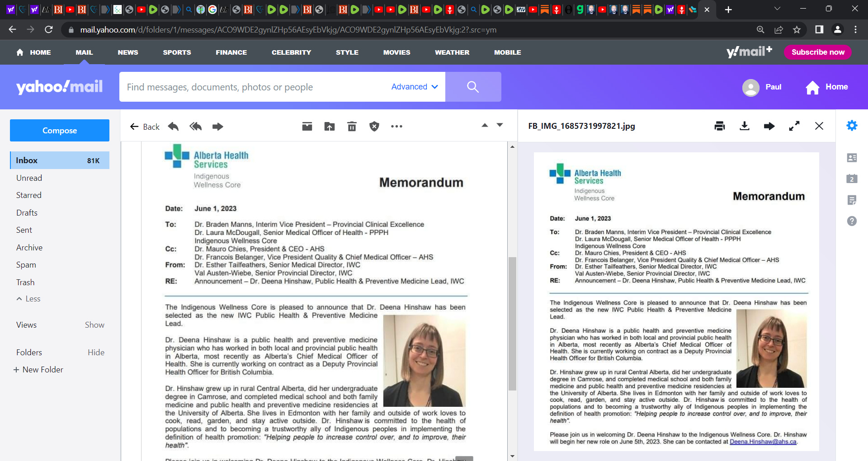
Task: Go Back to the message list
Action: pyautogui.click(x=145, y=127)
